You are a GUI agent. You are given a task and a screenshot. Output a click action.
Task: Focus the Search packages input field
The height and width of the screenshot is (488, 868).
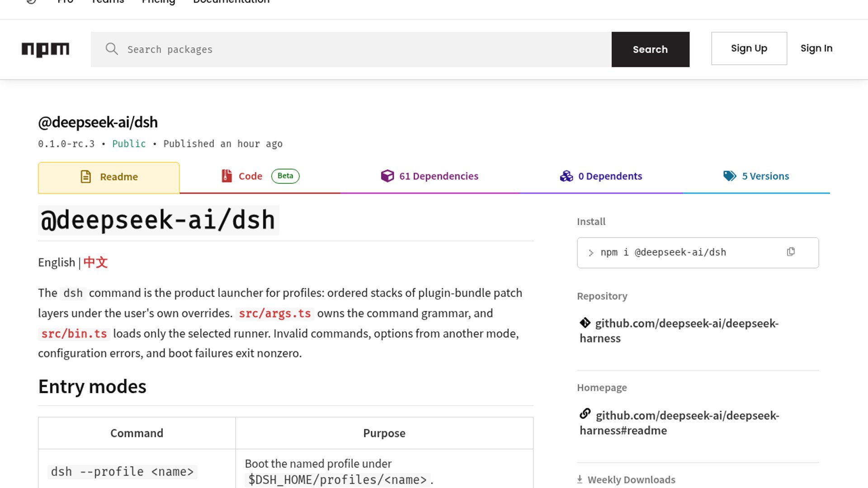point(351,49)
